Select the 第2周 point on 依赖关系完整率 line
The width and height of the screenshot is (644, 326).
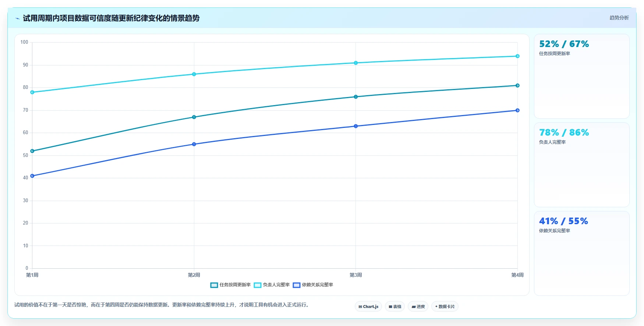(x=194, y=144)
